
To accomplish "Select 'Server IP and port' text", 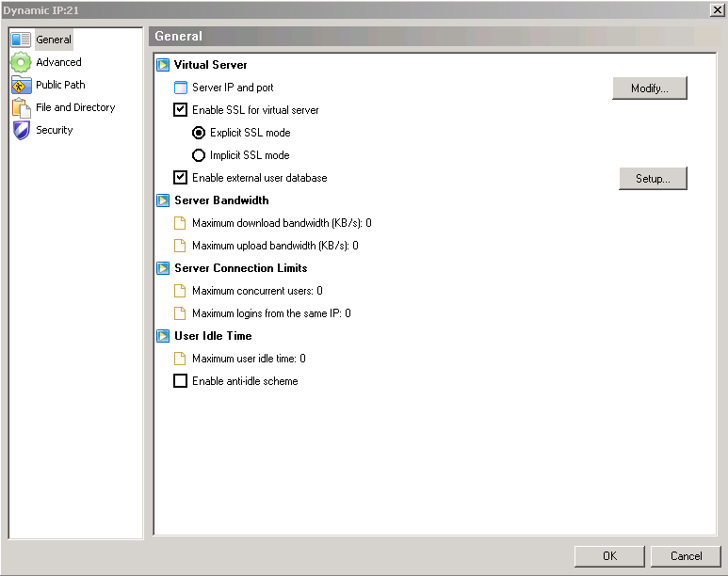I will [233, 88].
